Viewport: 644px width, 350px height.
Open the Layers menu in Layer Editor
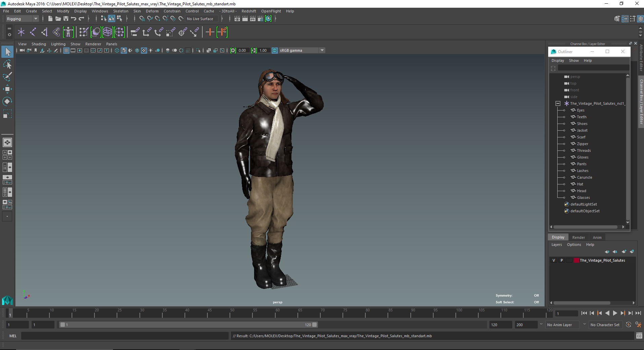pyautogui.click(x=557, y=245)
